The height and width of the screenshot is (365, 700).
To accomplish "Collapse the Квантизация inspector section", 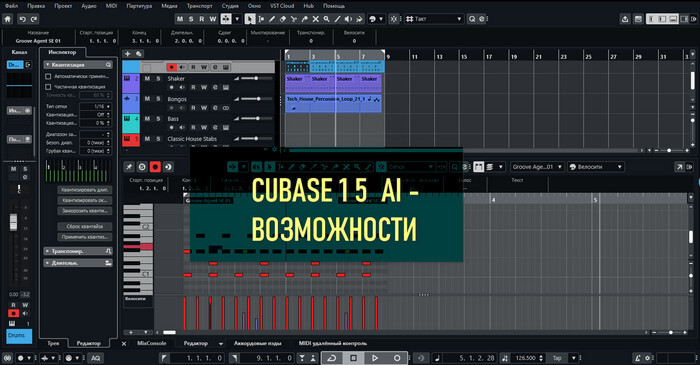I will click(78, 65).
